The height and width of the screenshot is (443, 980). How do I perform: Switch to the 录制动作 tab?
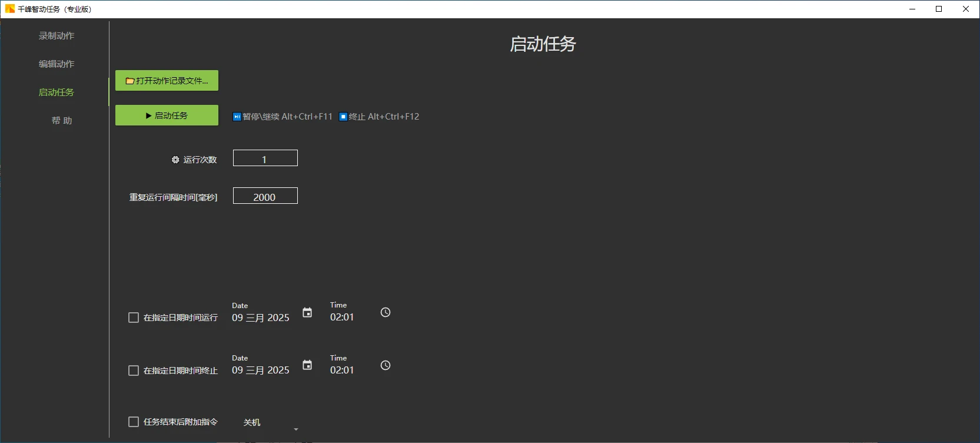57,36
